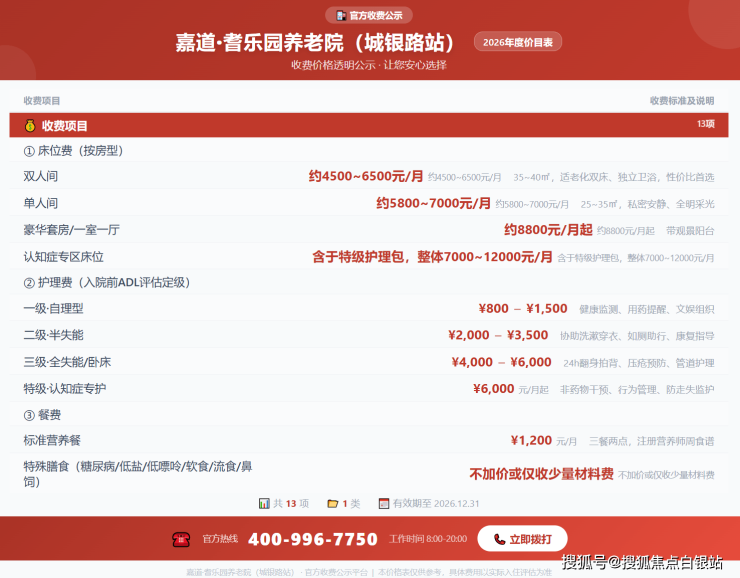This screenshot has height=578, width=740.
Task: Click the ¥2,000 – ¥3,500 price
Action: (498, 335)
